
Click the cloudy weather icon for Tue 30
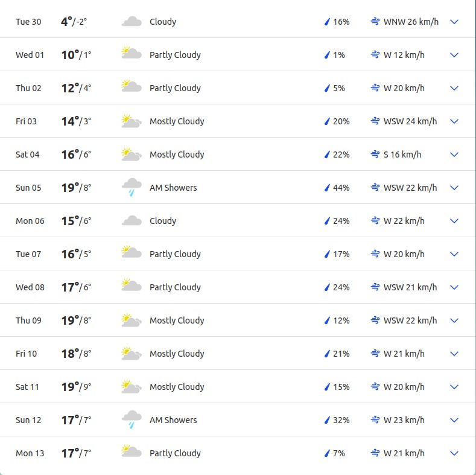click(132, 22)
